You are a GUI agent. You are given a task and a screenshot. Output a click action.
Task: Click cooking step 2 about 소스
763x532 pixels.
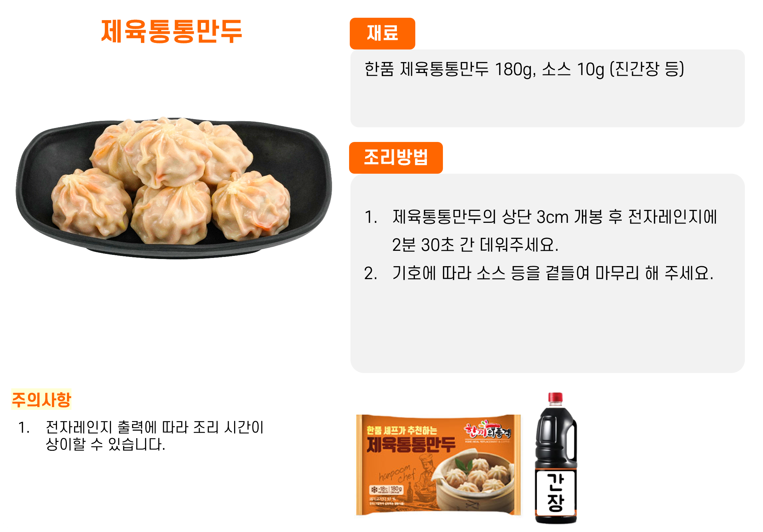pos(539,273)
